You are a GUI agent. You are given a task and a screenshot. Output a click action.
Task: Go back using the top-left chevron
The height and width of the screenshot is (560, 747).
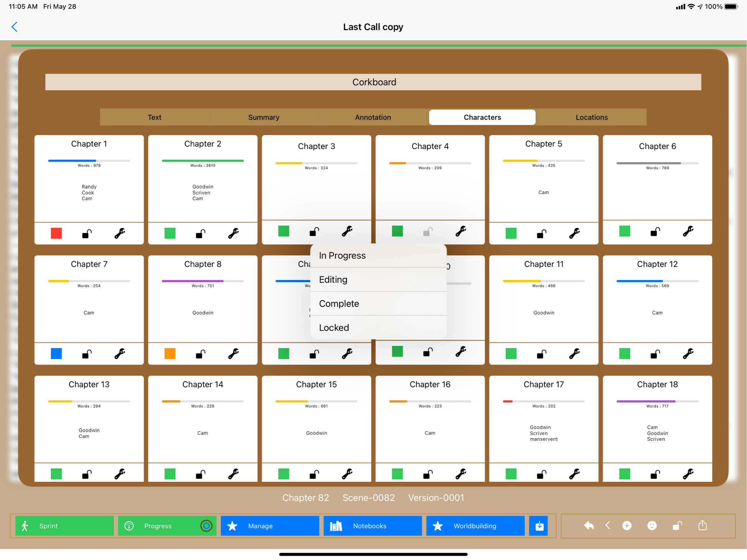[14, 27]
